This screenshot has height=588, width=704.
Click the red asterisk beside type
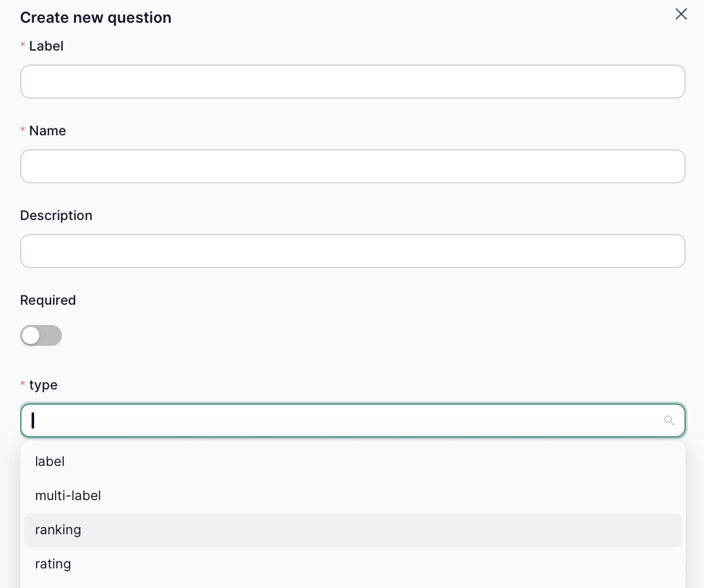[23, 385]
